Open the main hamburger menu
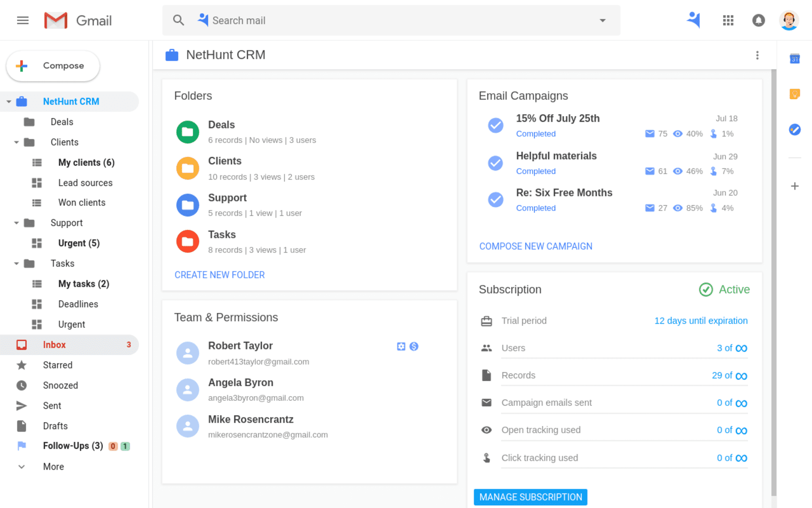 [x=23, y=20]
